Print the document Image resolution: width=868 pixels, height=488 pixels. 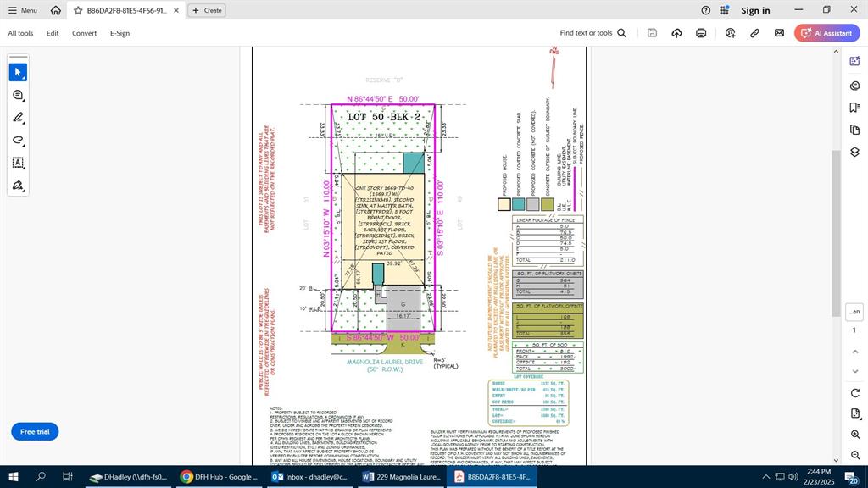click(701, 33)
